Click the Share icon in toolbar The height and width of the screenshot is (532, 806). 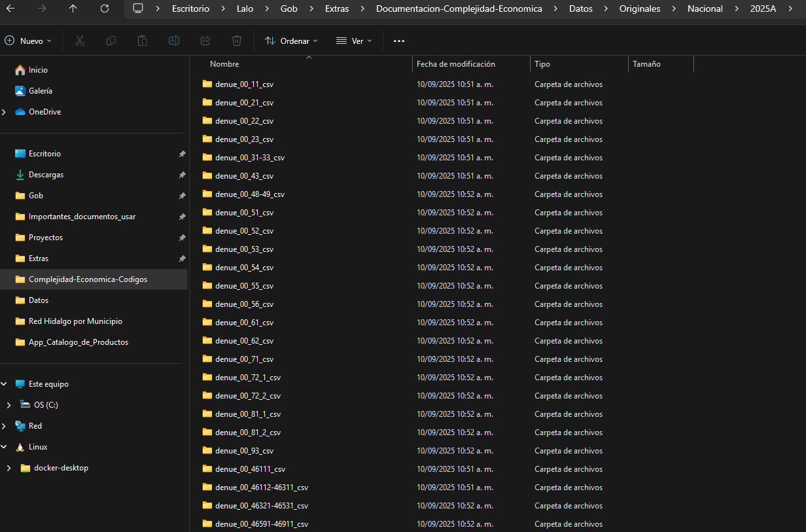point(205,41)
